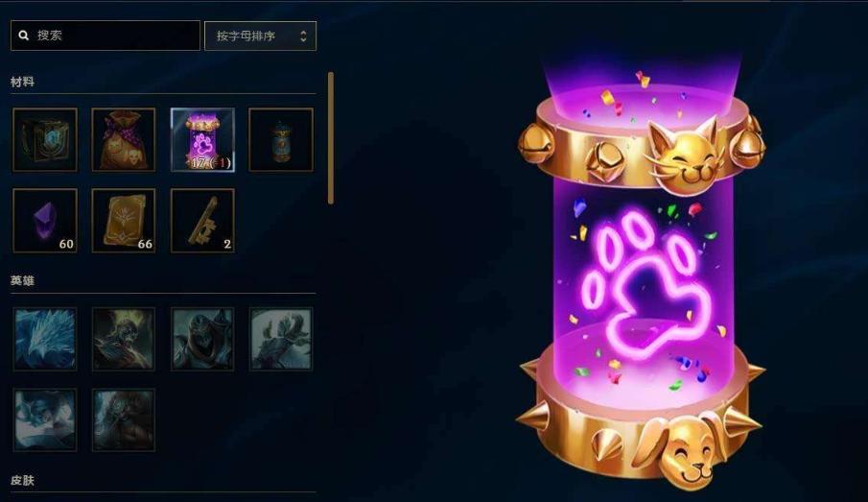
Task: Open the 按字母排序 sort dropdown
Action: (x=260, y=36)
